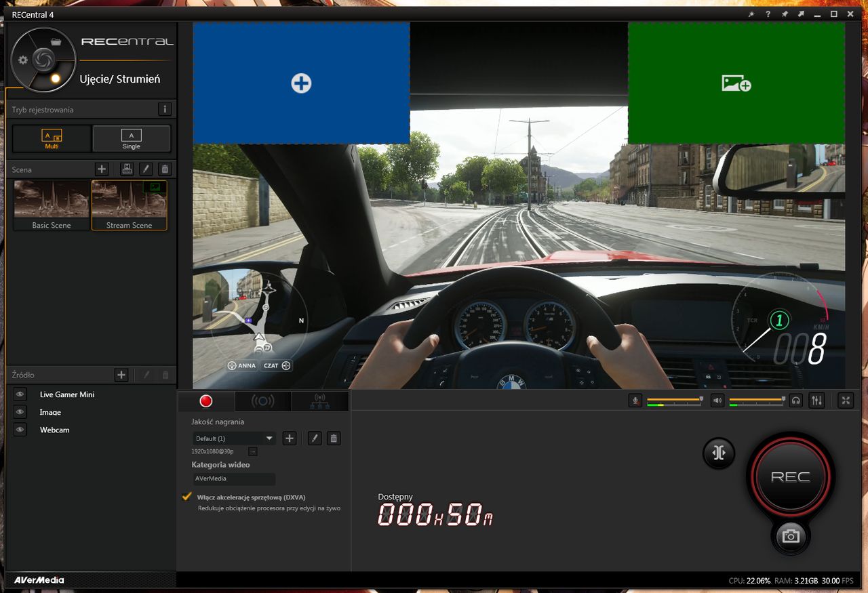Start recording with the REC button

pos(791,477)
